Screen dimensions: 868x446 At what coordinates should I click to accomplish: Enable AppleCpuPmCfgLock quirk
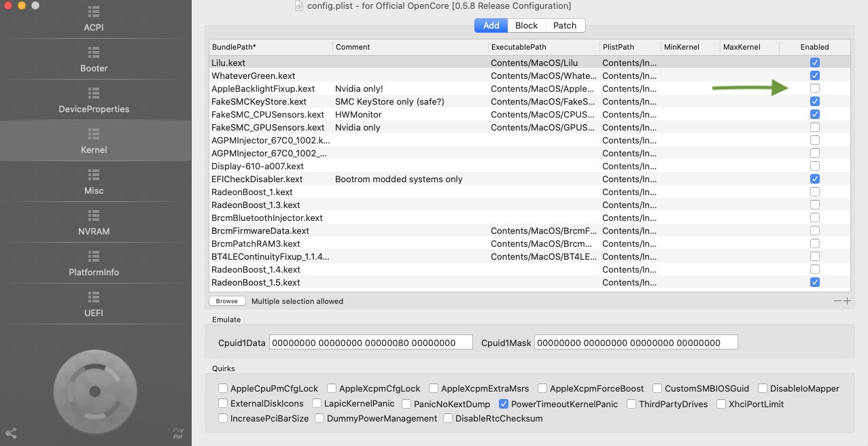(223, 389)
